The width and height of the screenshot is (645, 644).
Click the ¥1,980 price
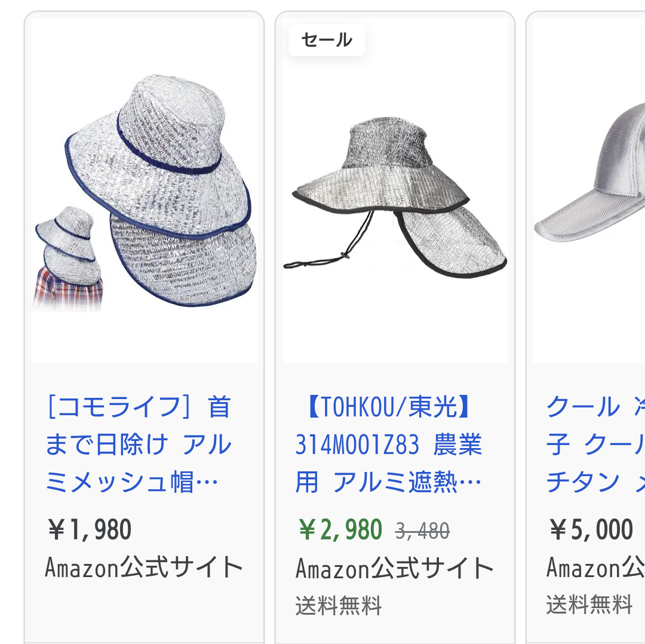[x=89, y=529]
